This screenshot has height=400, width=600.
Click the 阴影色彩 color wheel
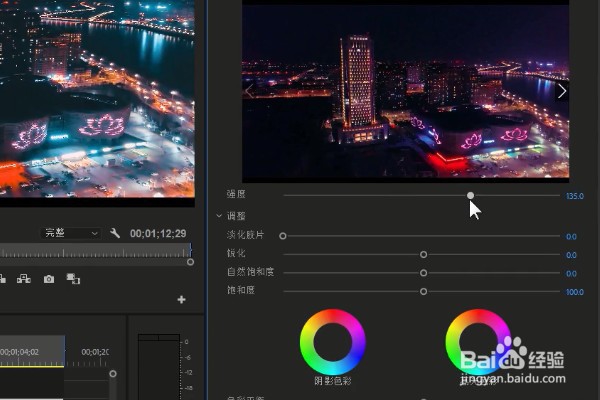pyautogui.click(x=333, y=342)
